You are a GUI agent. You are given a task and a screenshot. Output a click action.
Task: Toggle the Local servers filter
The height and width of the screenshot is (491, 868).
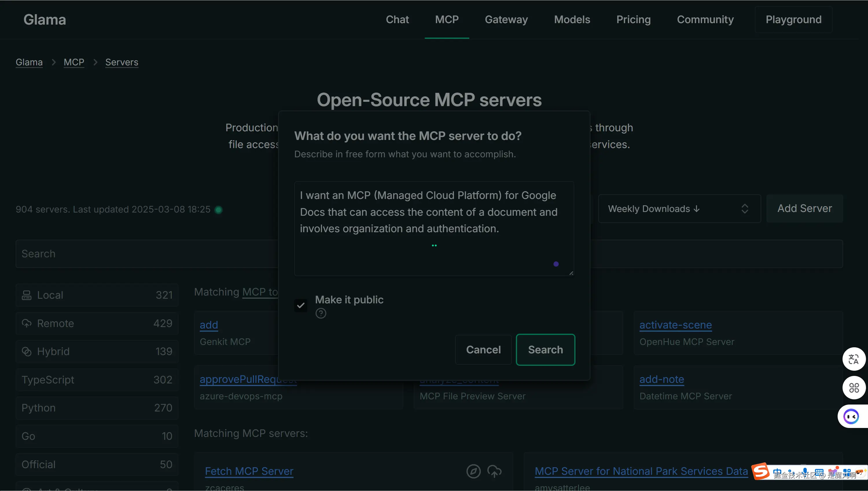97,295
